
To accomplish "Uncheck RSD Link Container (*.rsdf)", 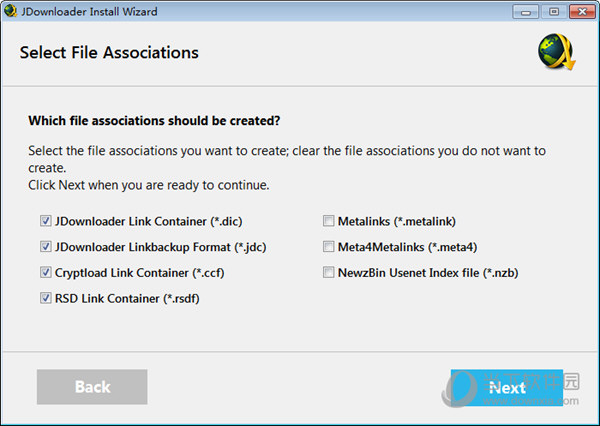I will coord(46,298).
